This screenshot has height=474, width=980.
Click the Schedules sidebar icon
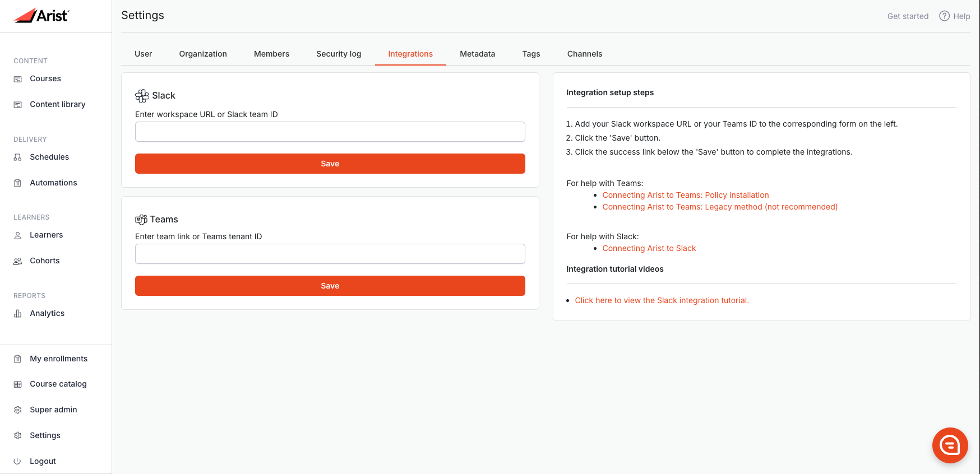17,157
